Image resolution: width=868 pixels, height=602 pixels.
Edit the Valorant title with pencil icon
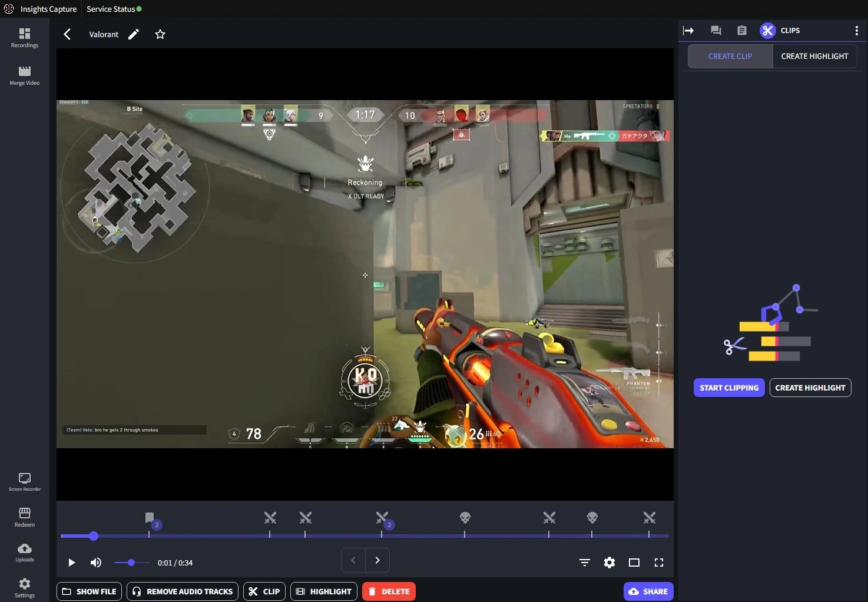tap(134, 34)
